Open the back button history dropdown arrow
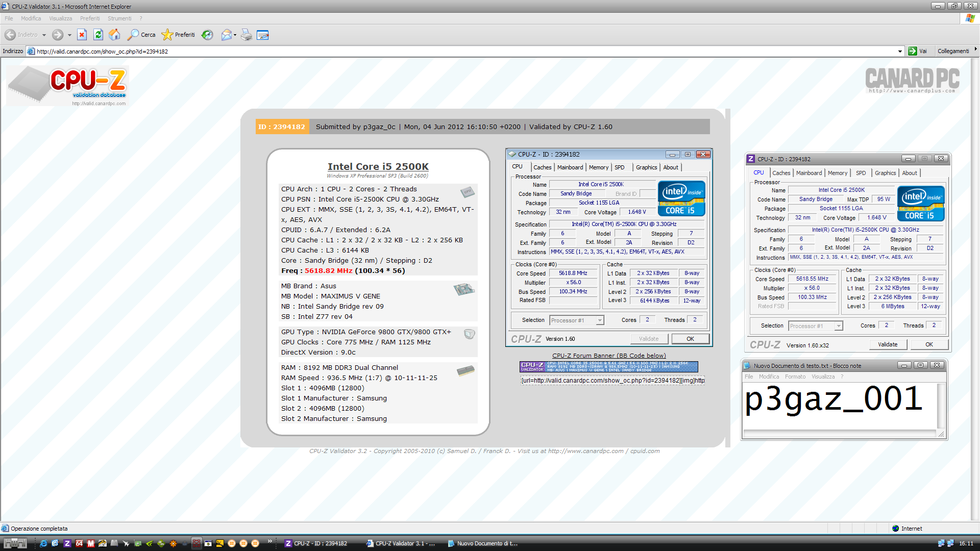Viewport: 980px width, 551px height. 44,35
